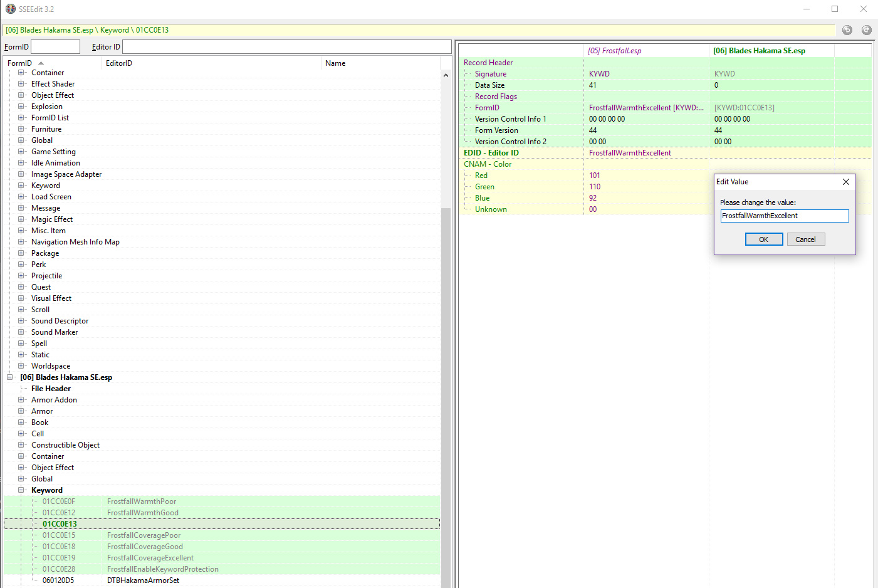Image resolution: width=878 pixels, height=588 pixels.
Task: Click the EDID - Editor ID row label
Action: [491, 153]
